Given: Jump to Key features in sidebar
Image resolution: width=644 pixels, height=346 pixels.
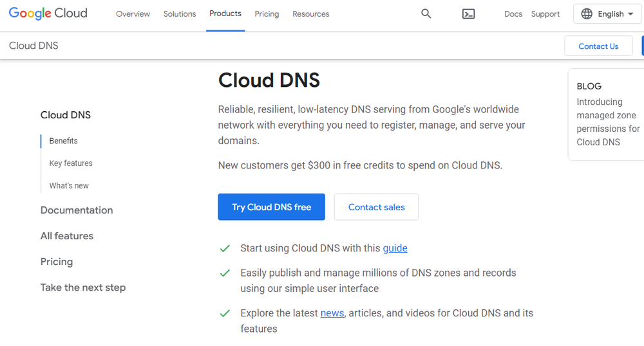Looking at the screenshot, I should point(71,163).
